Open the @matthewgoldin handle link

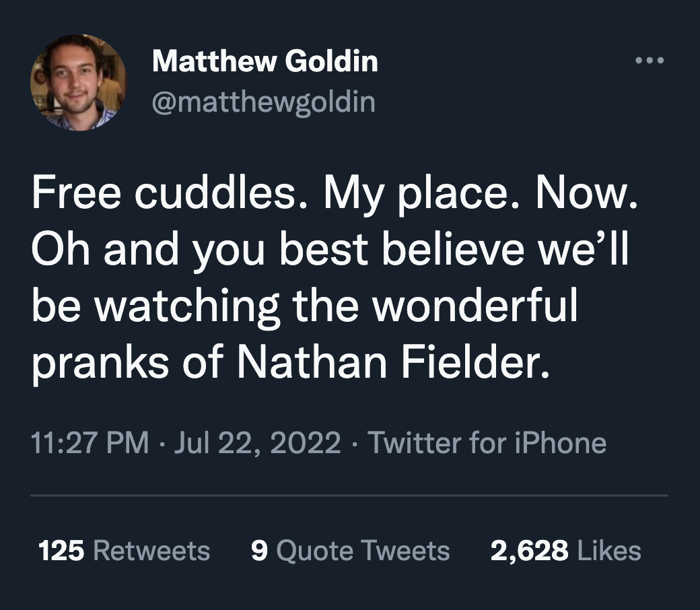click(263, 101)
